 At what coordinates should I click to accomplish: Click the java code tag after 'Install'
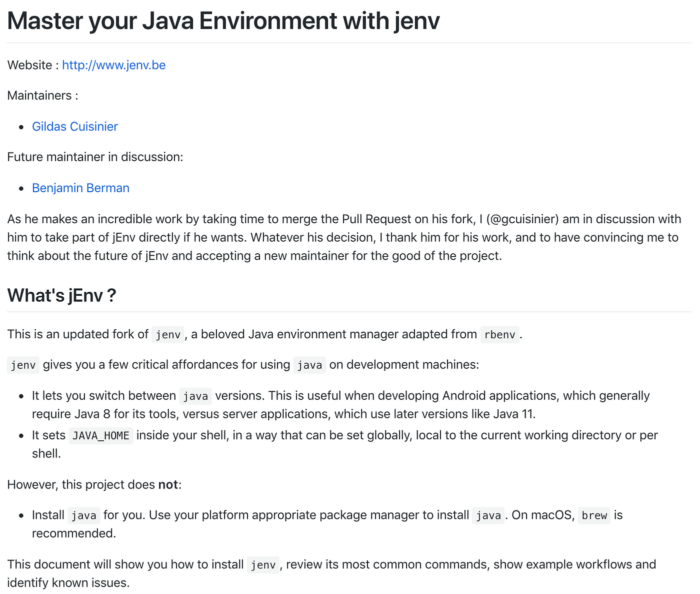84,515
